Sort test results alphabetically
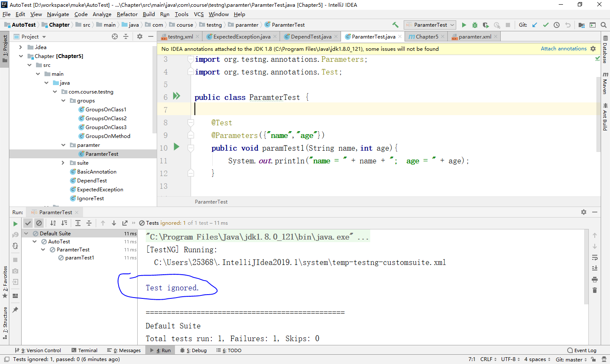This screenshot has width=610, height=364. click(53, 223)
